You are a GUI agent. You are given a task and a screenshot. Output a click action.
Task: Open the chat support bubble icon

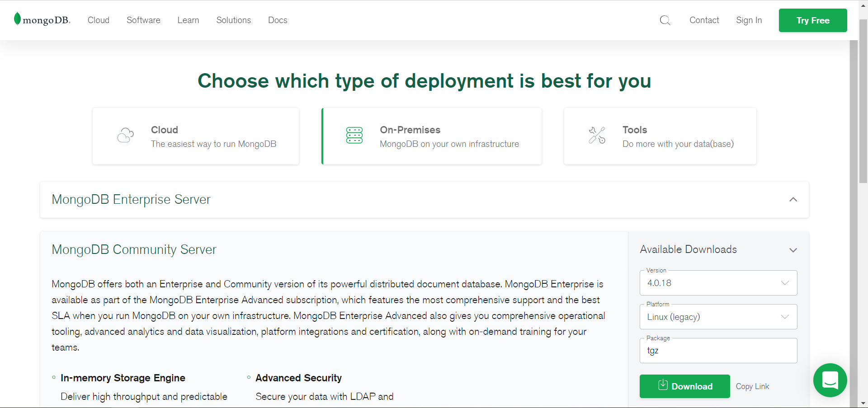click(x=830, y=380)
